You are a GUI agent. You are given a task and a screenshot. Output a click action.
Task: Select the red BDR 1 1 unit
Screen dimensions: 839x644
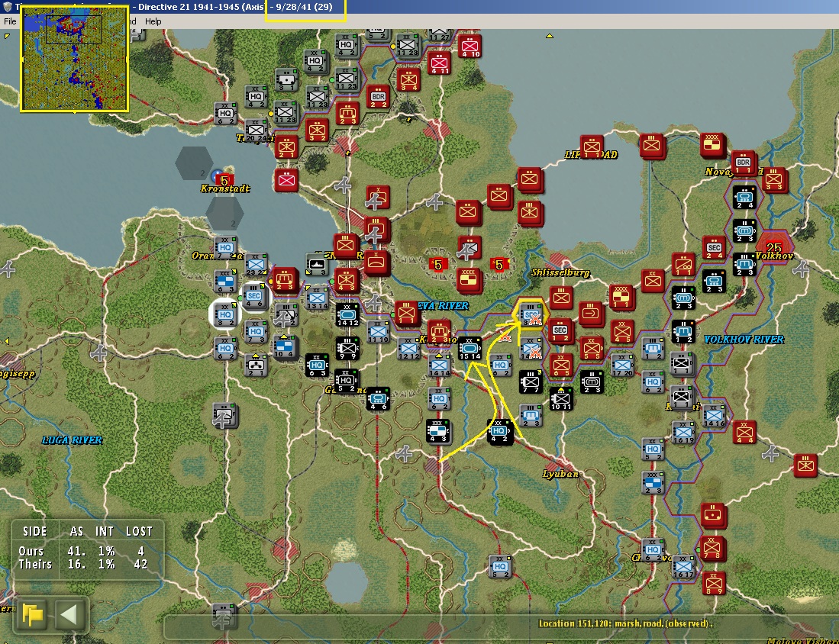[743, 163]
